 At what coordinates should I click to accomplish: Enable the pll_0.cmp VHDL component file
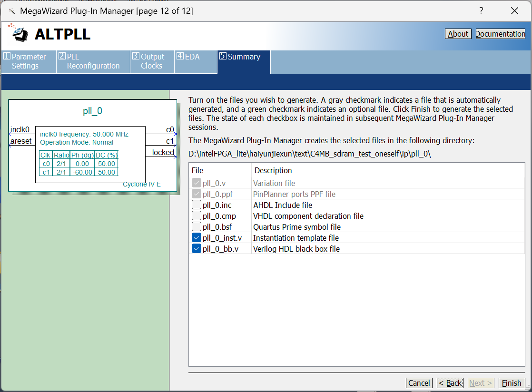point(197,216)
